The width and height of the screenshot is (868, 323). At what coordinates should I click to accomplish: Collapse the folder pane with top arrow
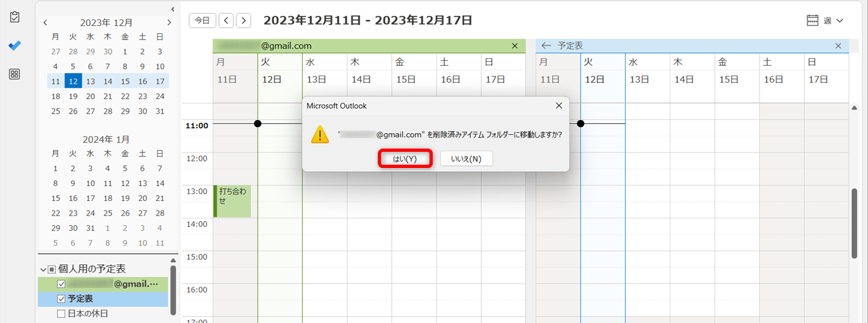172,9
